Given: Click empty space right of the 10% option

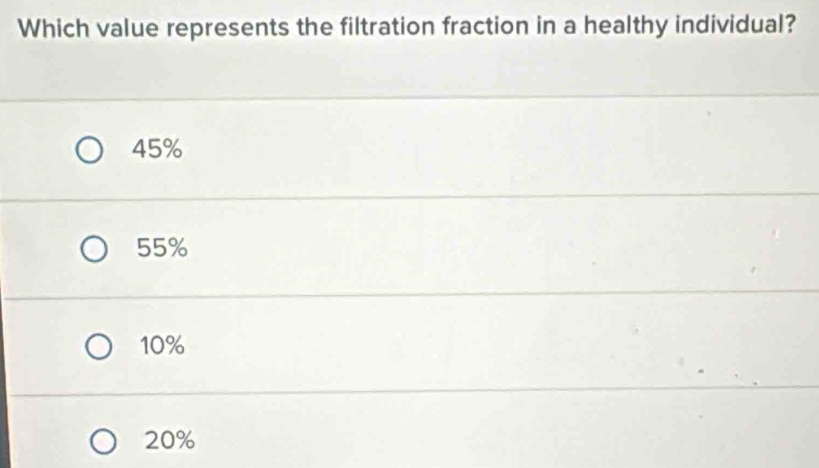Looking at the screenshot, I should point(500,347).
